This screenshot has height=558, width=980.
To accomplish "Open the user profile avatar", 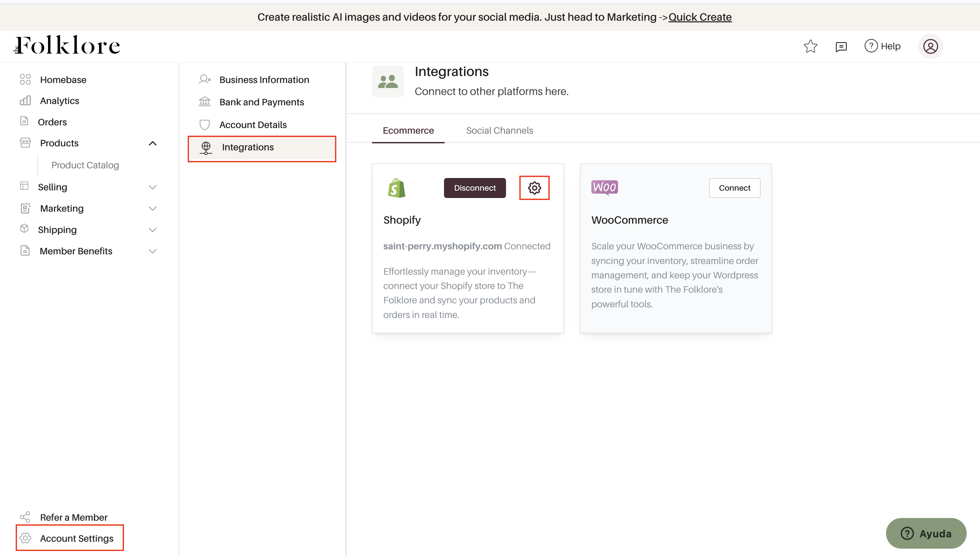I will (x=930, y=46).
